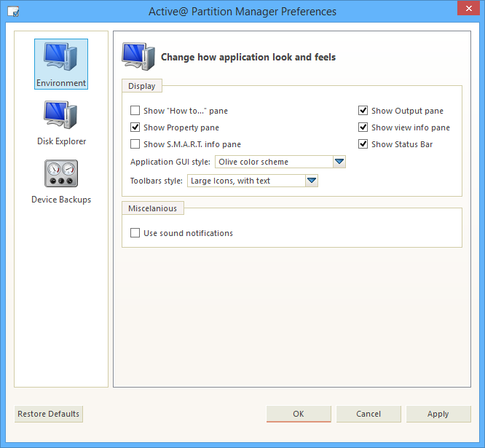The height and width of the screenshot is (448, 485).
Task: Enable Show S.M.A.R.T. info pane
Action: (135, 144)
